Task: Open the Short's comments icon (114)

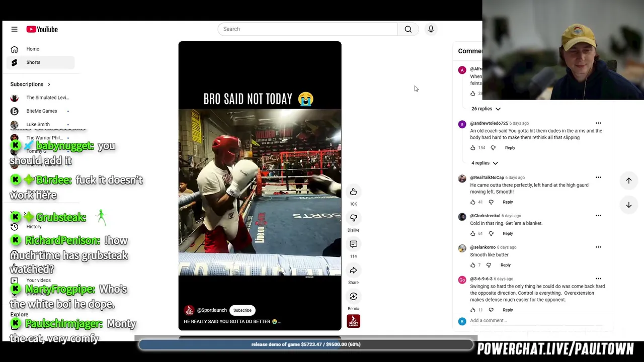Action: pyautogui.click(x=353, y=244)
